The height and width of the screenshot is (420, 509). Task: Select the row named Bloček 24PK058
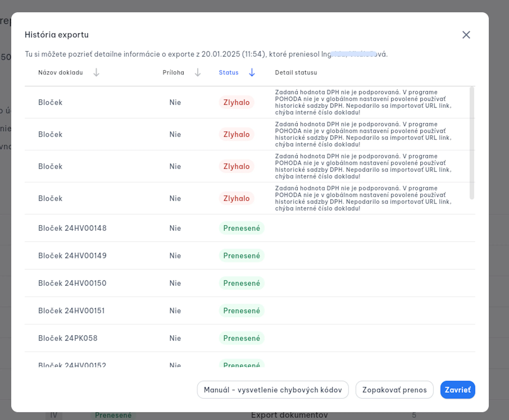pos(250,338)
